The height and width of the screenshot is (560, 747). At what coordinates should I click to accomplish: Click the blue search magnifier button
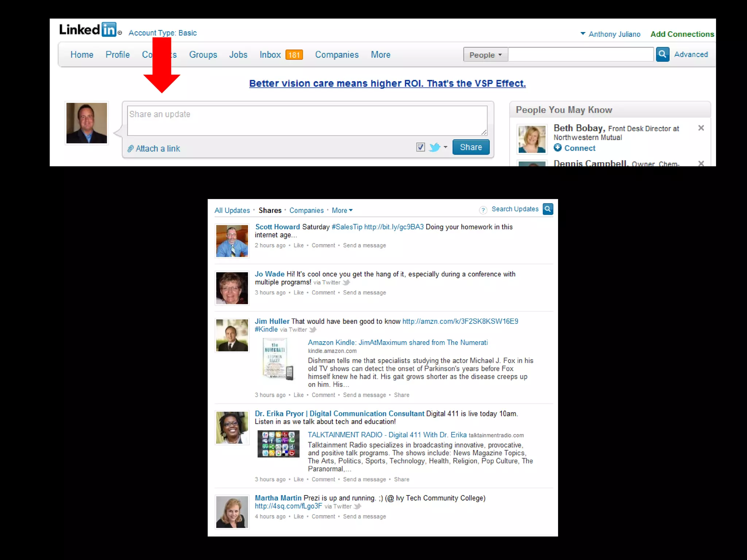[x=662, y=54]
